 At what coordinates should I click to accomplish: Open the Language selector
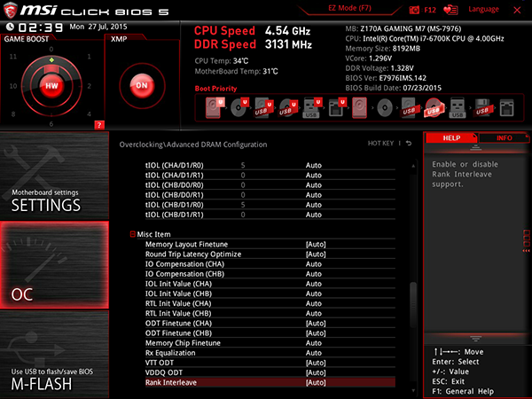[483, 9]
